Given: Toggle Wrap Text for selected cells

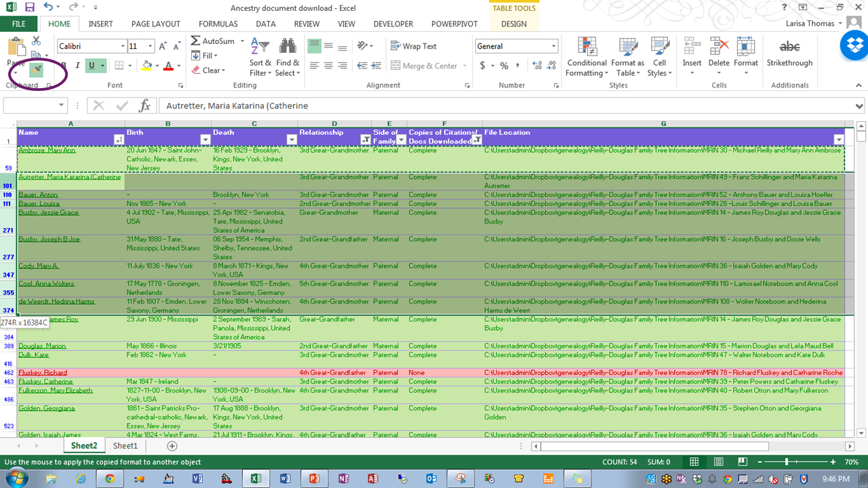Looking at the screenshot, I should click(413, 46).
